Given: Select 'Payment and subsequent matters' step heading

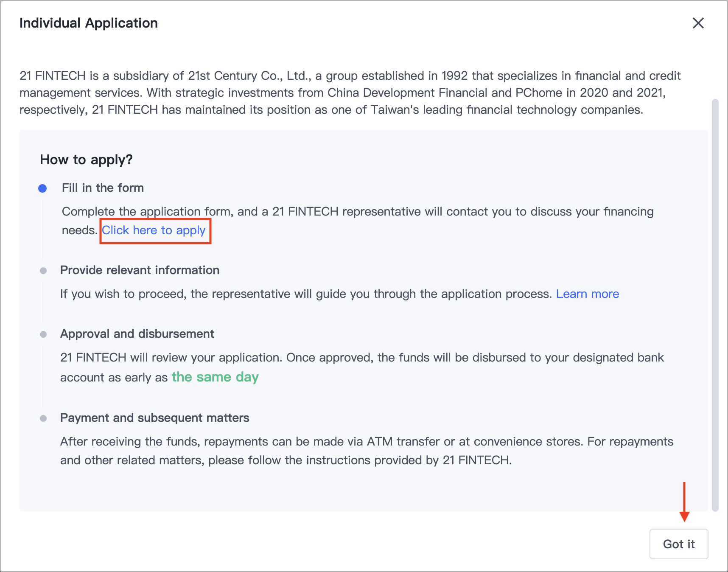Looking at the screenshot, I should [154, 418].
